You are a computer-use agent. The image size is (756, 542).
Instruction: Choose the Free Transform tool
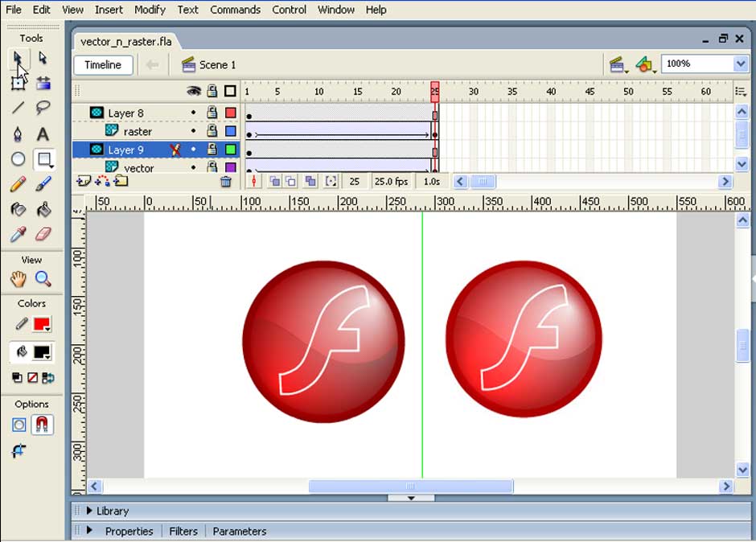(x=18, y=83)
